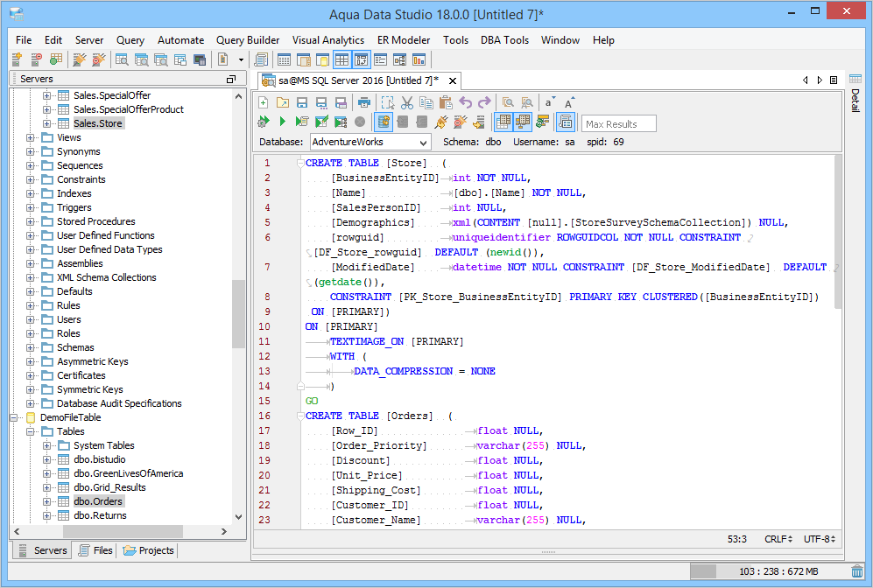Switch to the Projects tab
Viewport: 873px width, 588px height.
click(149, 550)
